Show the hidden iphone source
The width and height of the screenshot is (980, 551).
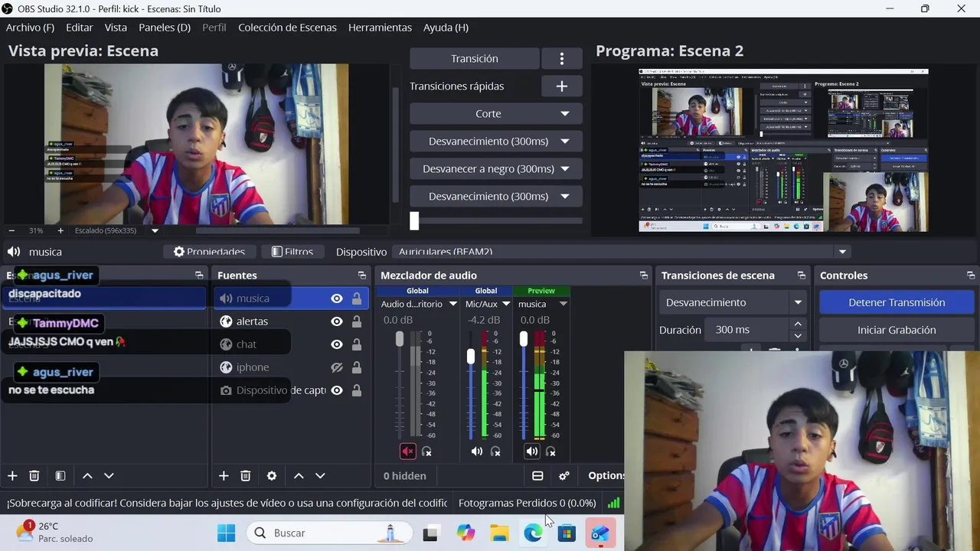337,367
